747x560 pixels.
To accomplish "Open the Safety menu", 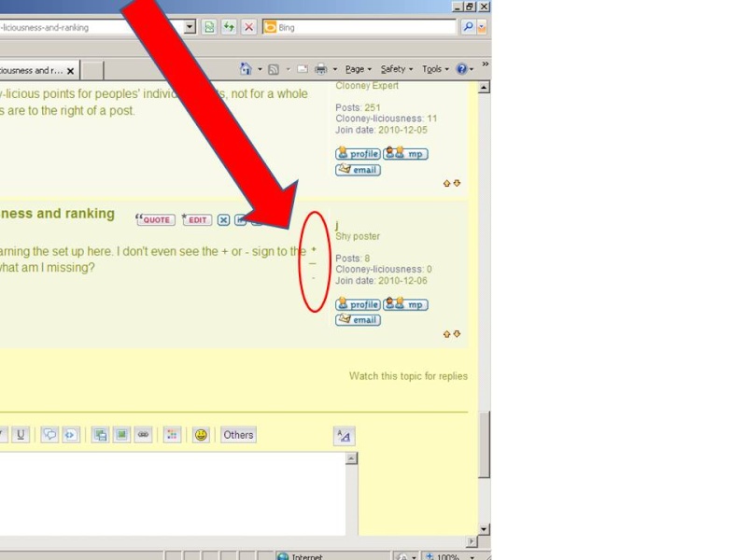I will 395,69.
